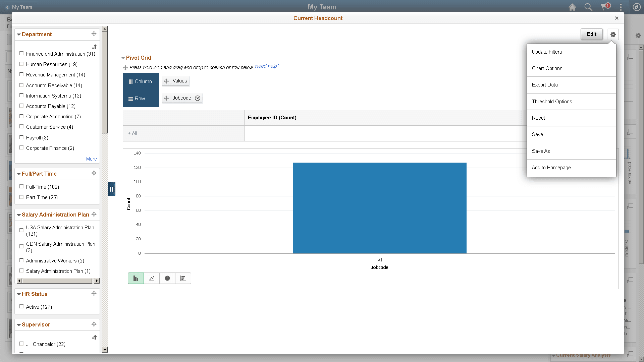Collapse the Pivot Grid section

click(x=123, y=58)
